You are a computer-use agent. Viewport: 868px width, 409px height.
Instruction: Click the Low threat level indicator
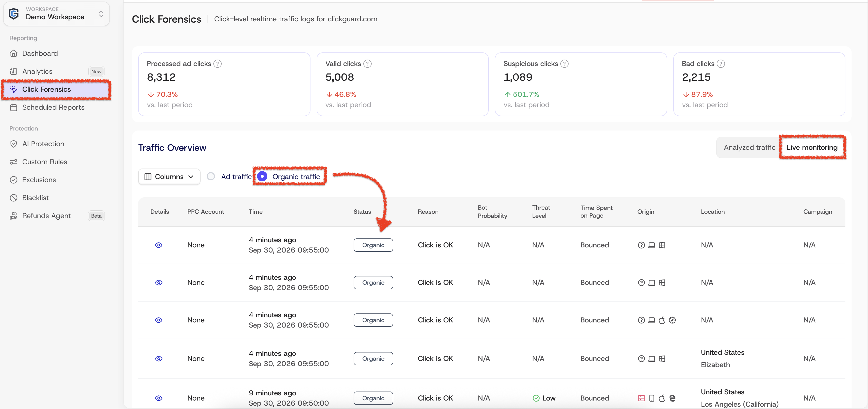(x=544, y=398)
